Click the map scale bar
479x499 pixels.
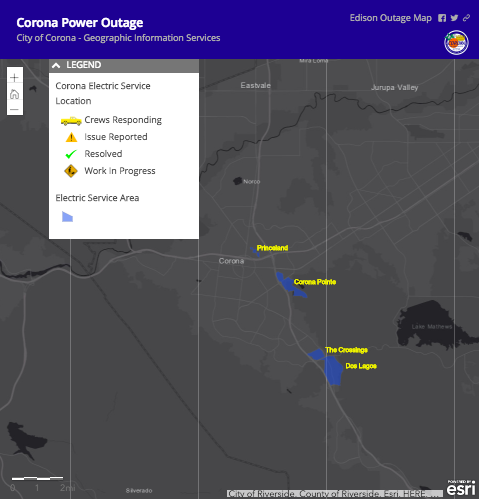tap(37, 479)
